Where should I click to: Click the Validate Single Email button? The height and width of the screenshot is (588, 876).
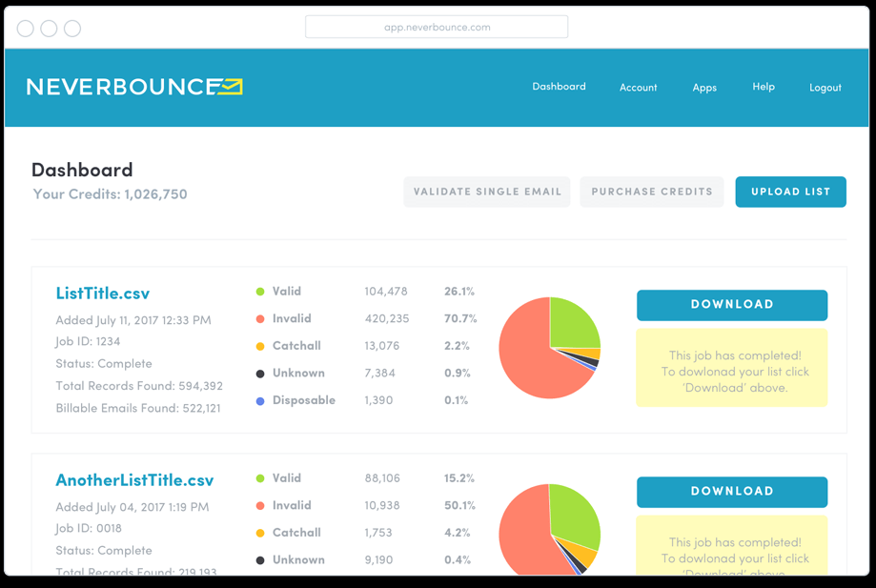tap(487, 192)
